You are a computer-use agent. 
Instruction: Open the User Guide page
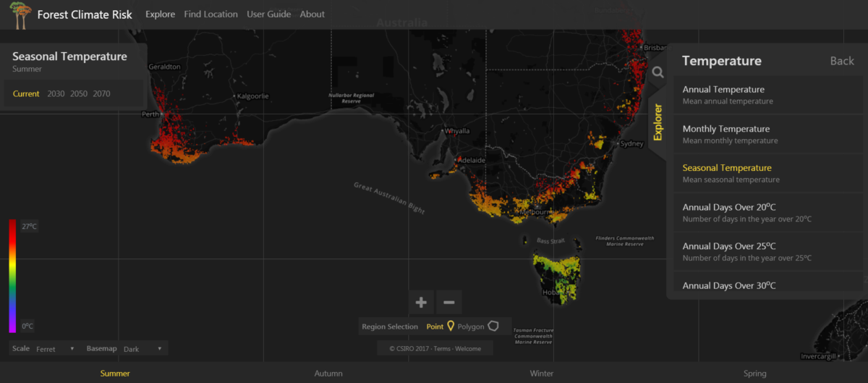(268, 14)
